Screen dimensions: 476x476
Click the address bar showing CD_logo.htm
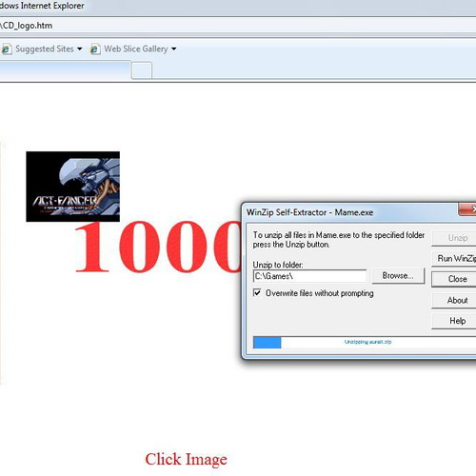point(238,26)
